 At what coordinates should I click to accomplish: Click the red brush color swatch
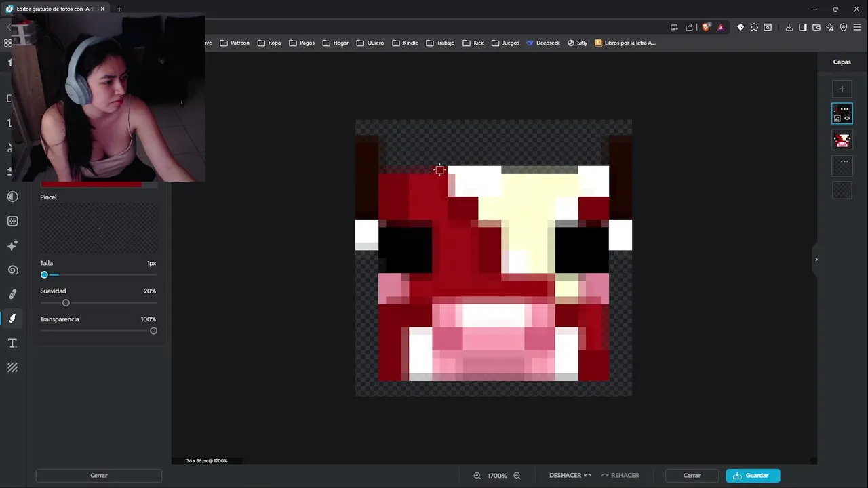pos(92,184)
